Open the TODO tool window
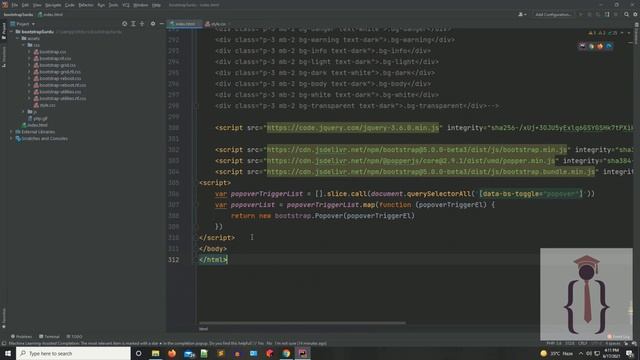The height and width of the screenshot is (360, 640). 74,336
